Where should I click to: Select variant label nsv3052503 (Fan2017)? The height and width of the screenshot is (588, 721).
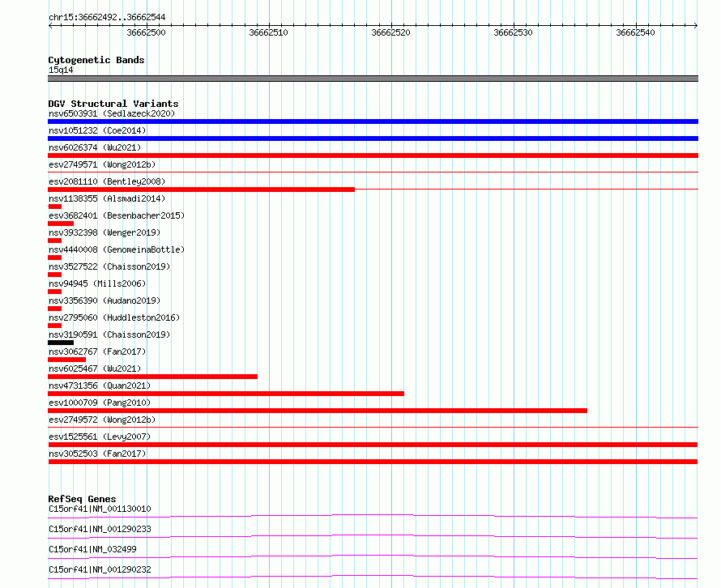click(x=97, y=454)
